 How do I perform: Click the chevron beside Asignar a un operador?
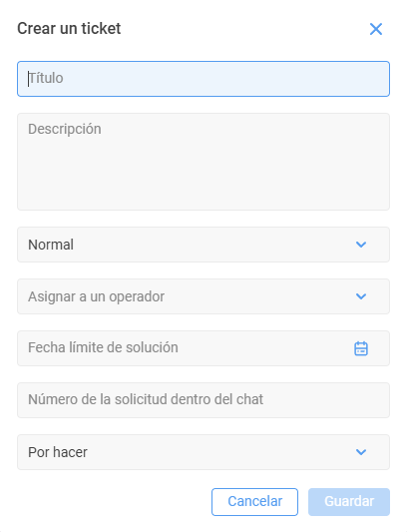pos(361,296)
